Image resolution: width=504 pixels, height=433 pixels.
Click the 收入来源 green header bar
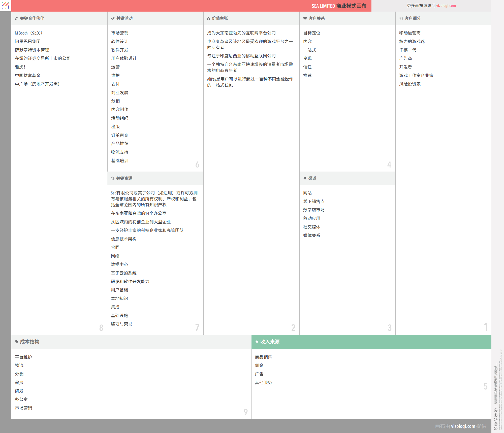371,342
